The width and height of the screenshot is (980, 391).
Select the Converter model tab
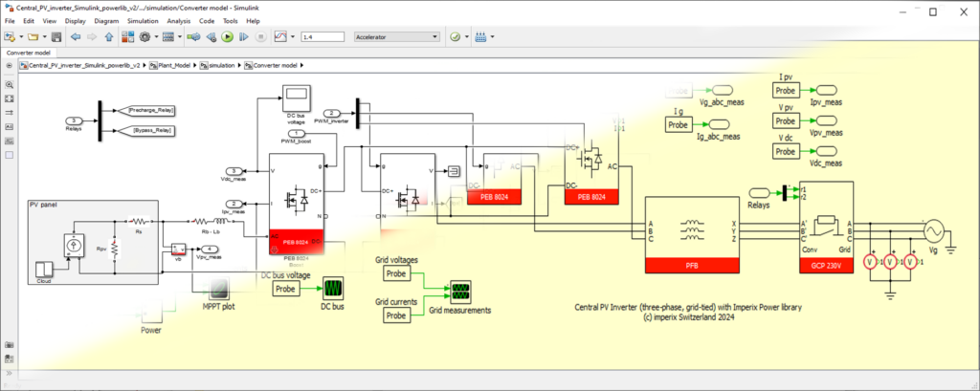[29, 53]
